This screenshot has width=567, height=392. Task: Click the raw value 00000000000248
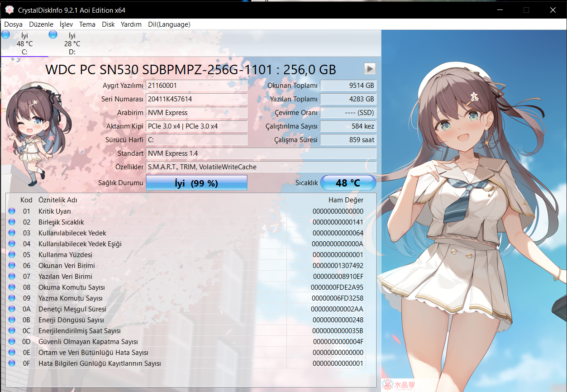[x=338, y=320]
